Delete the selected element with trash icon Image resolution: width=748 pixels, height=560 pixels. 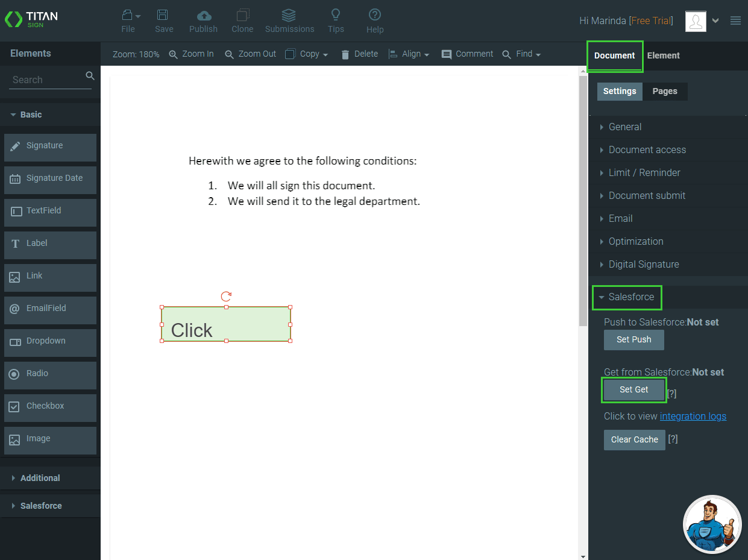tap(359, 54)
